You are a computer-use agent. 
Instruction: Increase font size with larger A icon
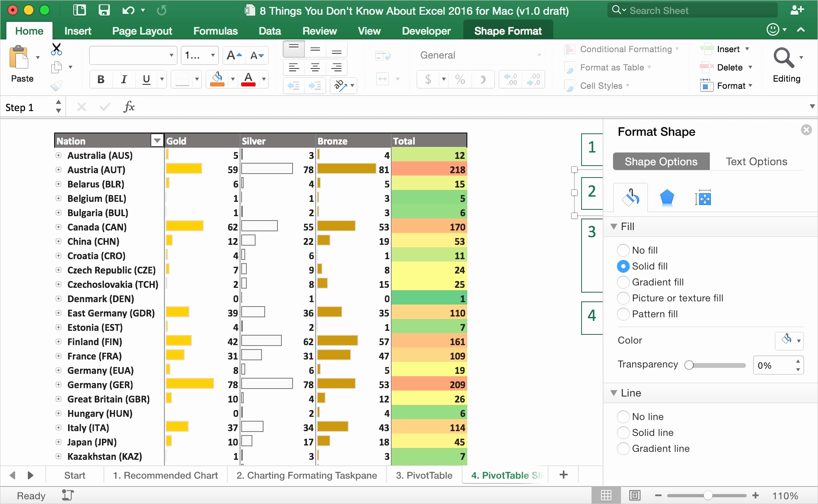pos(234,55)
